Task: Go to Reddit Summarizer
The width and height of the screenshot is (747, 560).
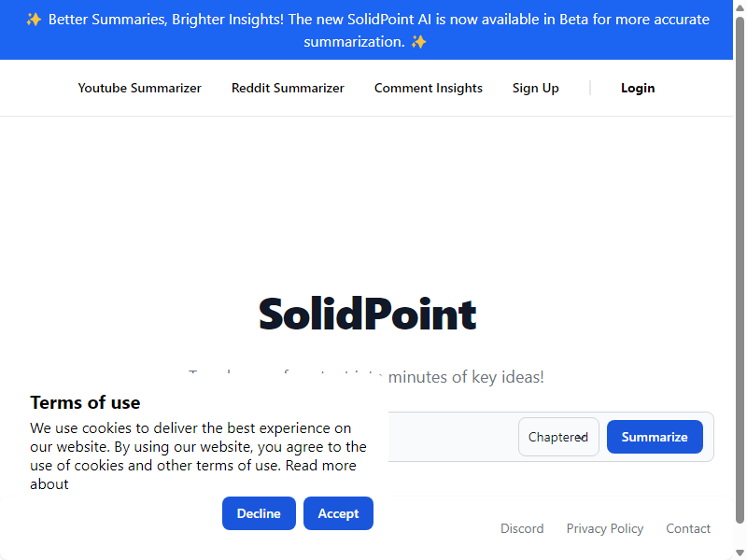Action: pos(288,88)
